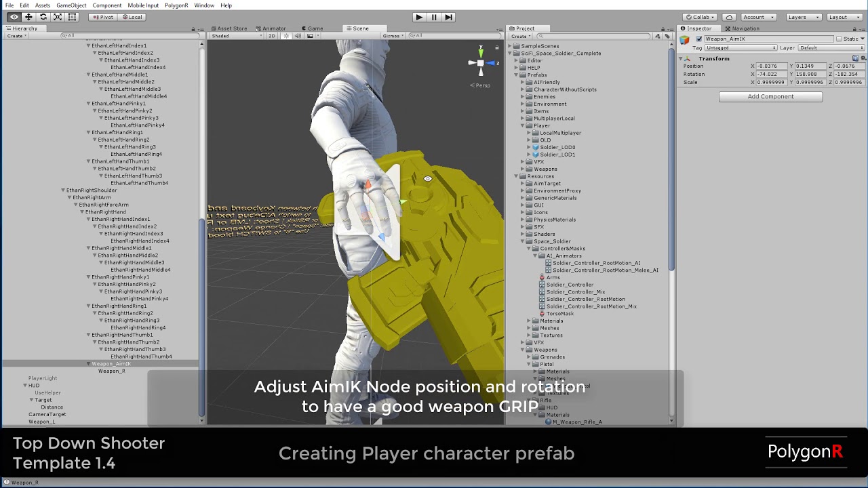Toggle Local handle rotation mode
This screenshot has width=868, height=488.
pos(132,17)
